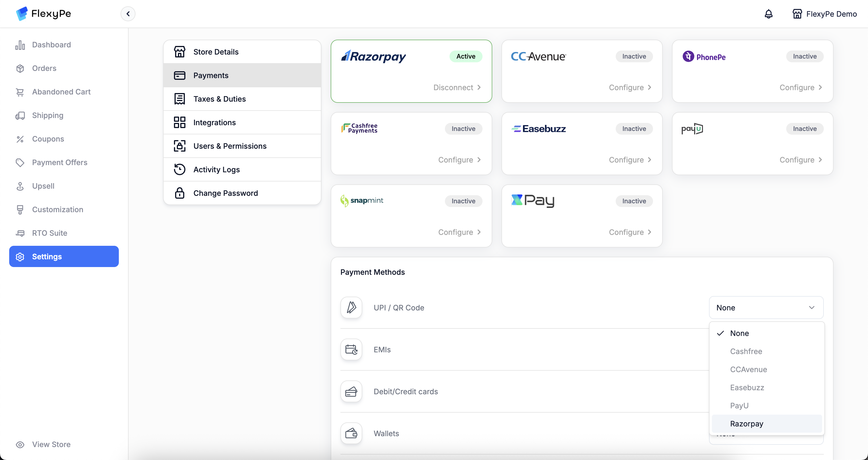Viewport: 868px width, 460px height.
Task: Select Razorpay from the dropdown list
Action: point(746,424)
